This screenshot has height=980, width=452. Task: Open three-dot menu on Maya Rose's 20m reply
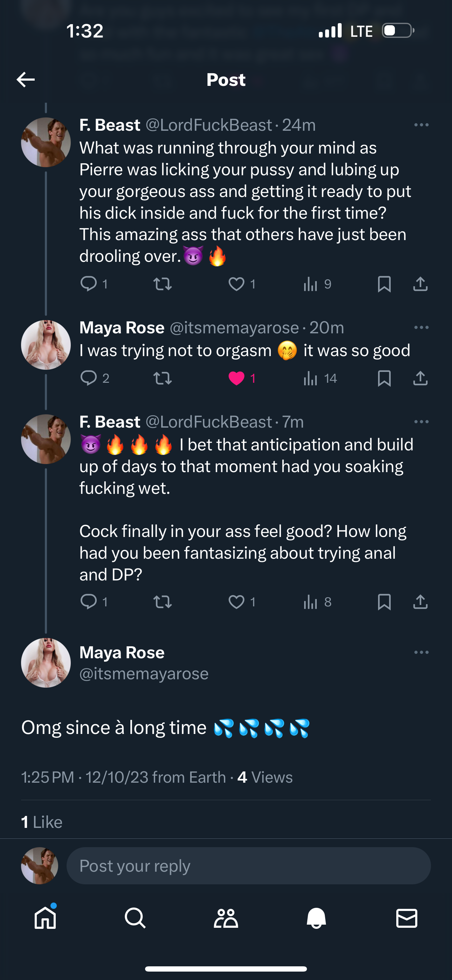(x=421, y=328)
